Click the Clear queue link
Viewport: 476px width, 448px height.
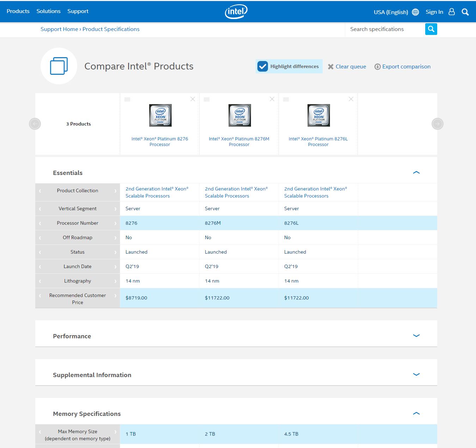pyautogui.click(x=350, y=67)
